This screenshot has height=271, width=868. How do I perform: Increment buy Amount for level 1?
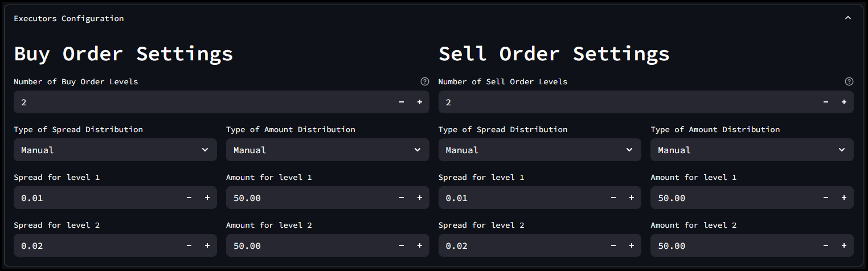pyautogui.click(x=420, y=198)
